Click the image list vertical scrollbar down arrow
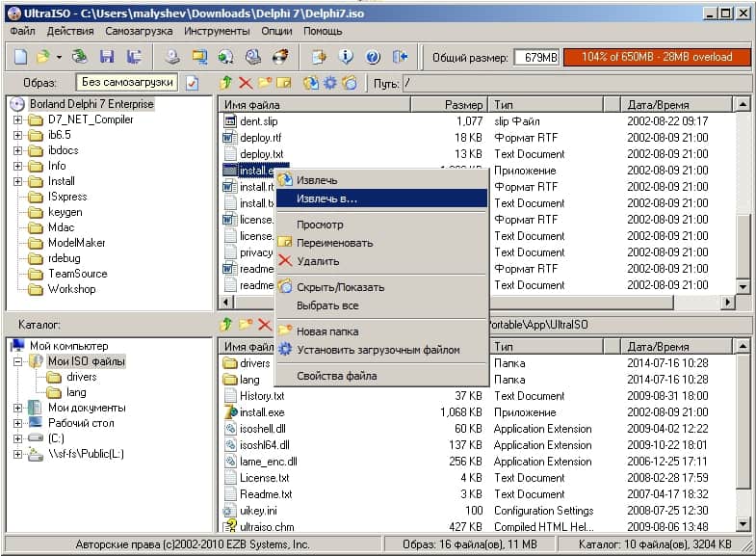Image resolution: width=756 pixels, height=556 pixels. pyautogui.click(x=743, y=286)
